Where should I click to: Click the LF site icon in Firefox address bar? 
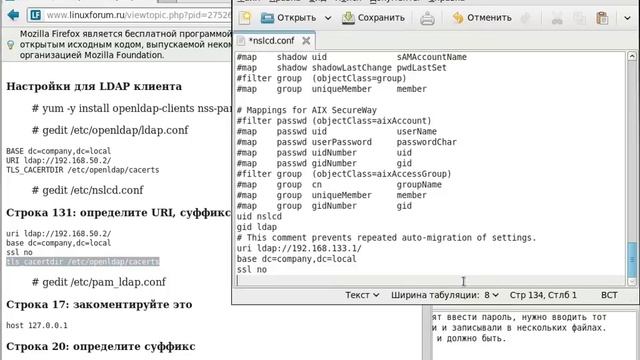(x=36, y=16)
